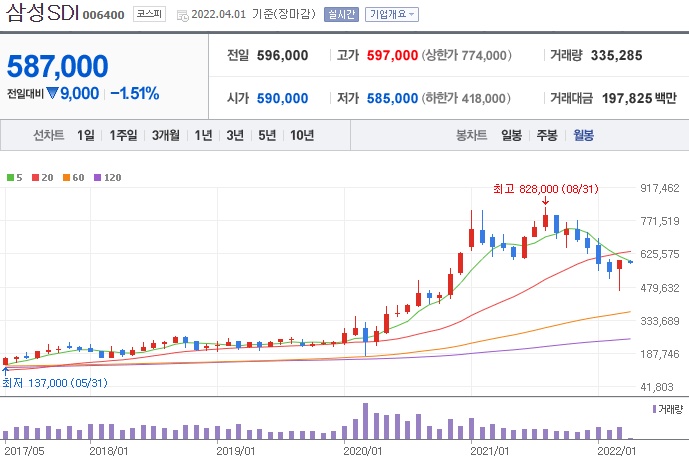Screen dimensions: 689x458
Task: Select the 1주일 line chart tab
Action: click(x=123, y=135)
